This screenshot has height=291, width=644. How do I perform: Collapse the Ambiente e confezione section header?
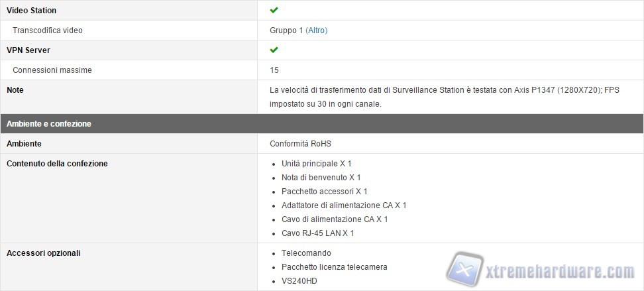pyautogui.click(x=49, y=123)
